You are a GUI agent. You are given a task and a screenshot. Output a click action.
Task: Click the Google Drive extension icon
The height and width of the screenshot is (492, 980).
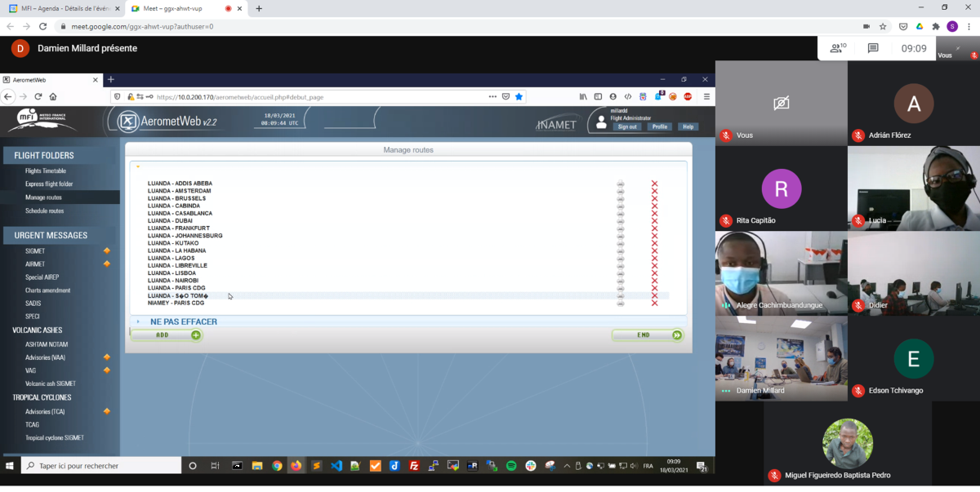pyautogui.click(x=919, y=26)
